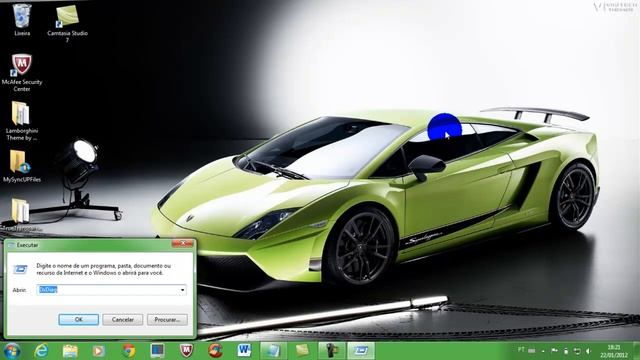The image size is (640, 360).
Task: Open the volume speaker tray icon
Action: coord(589,351)
